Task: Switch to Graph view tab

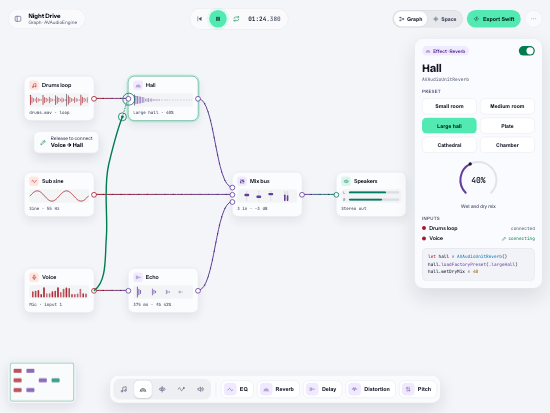Action: click(410, 19)
